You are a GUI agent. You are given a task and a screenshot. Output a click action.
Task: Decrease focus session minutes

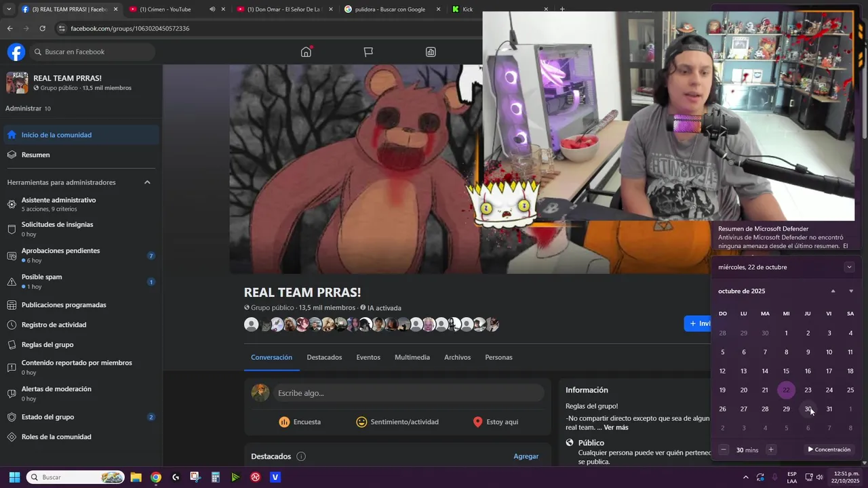724,449
